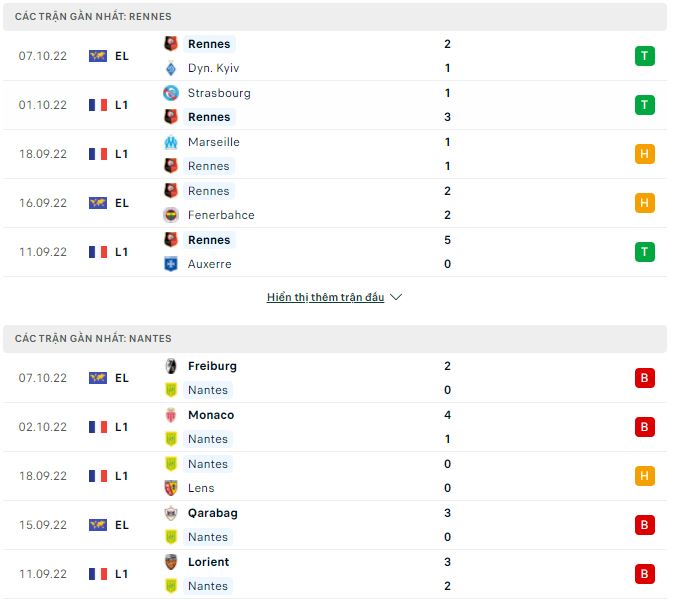
Task: Click the Lens team crest
Action: pos(170,488)
